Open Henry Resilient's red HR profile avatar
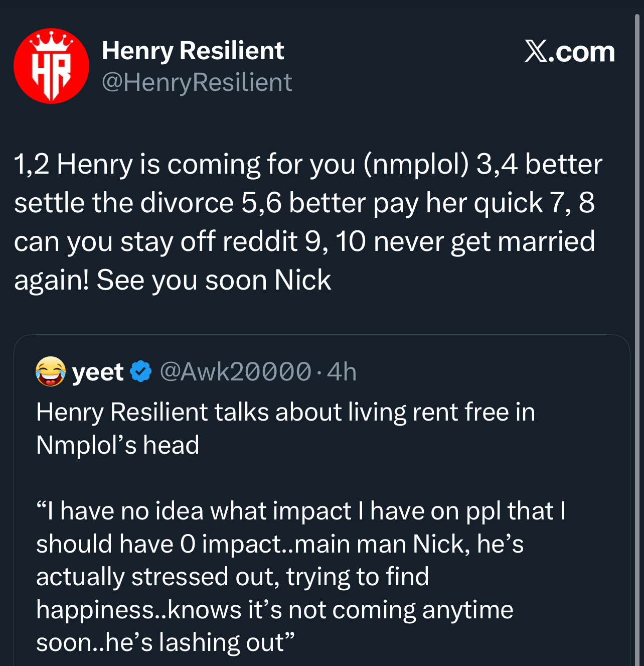 (x=51, y=66)
